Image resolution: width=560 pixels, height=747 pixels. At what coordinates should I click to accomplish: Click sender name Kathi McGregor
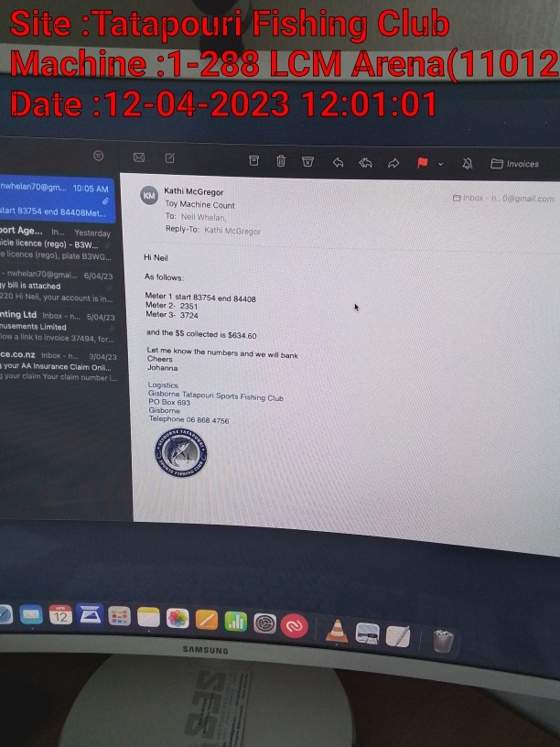click(194, 191)
